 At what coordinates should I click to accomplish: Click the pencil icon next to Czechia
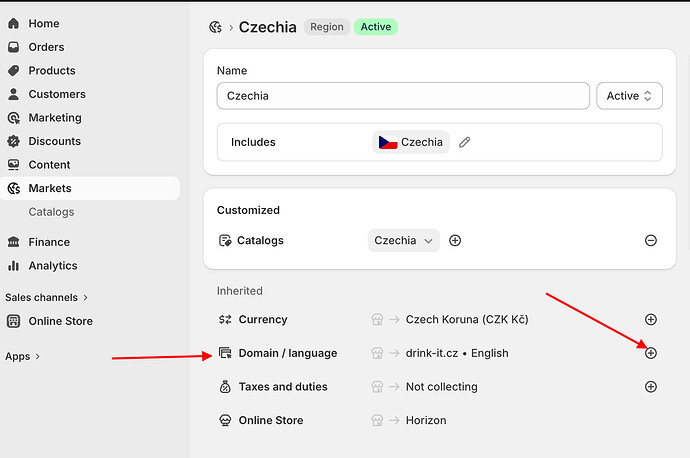pos(464,142)
